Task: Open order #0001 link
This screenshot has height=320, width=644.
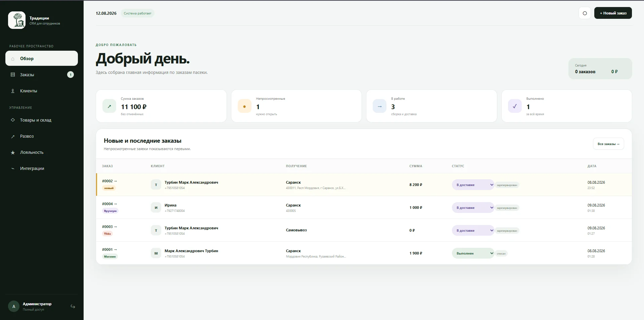Action: coord(109,249)
